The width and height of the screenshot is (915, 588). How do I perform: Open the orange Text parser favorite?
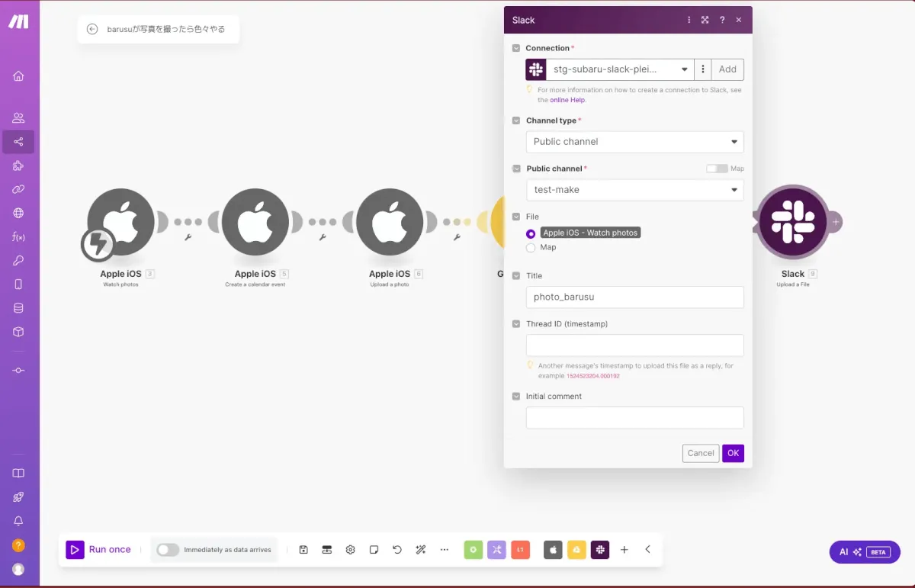(521, 550)
